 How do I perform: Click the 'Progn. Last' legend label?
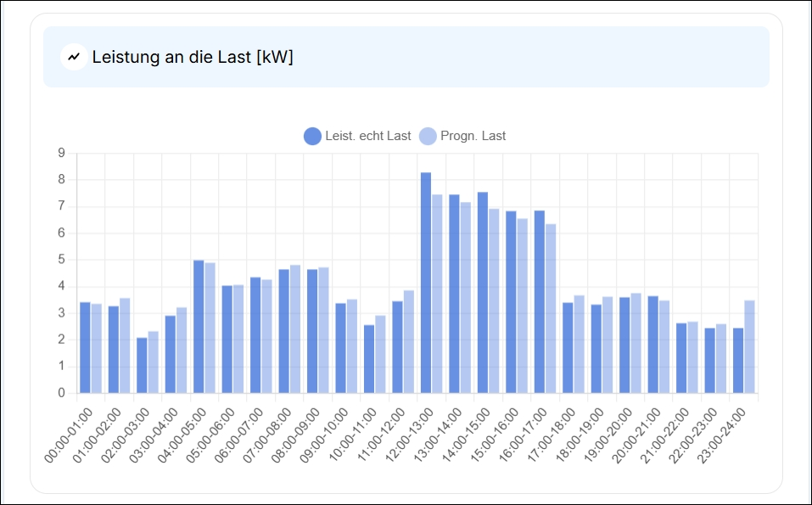tap(473, 136)
